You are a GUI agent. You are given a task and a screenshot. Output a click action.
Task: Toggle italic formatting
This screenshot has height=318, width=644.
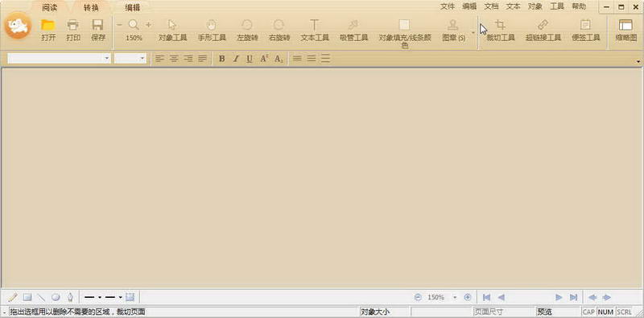tap(236, 59)
